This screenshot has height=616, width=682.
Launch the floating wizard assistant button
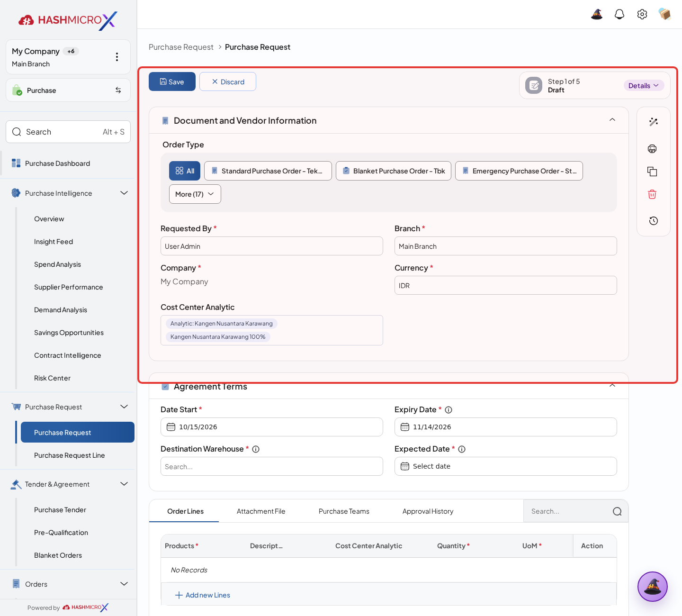point(653,587)
